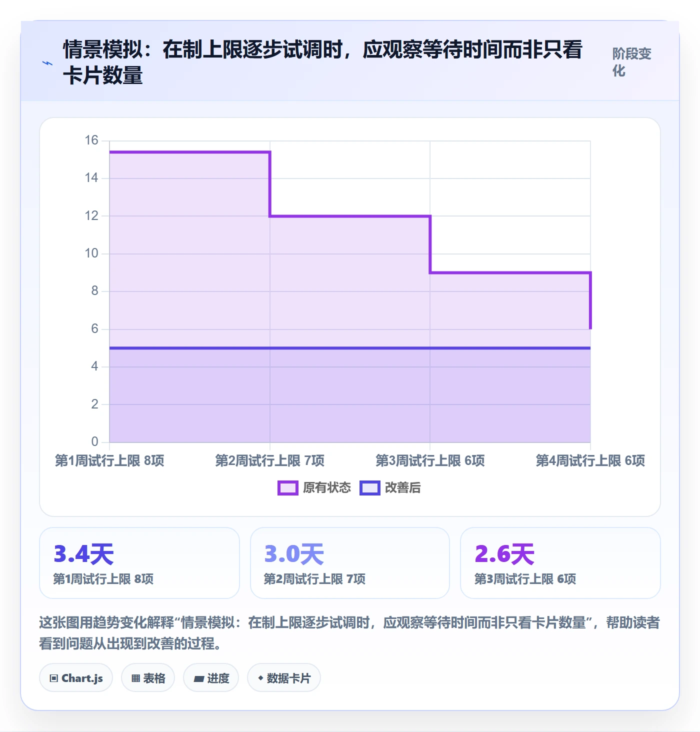This screenshot has height=732, width=700.
Task: Click the y-axis value 14
Action: pos(91,177)
